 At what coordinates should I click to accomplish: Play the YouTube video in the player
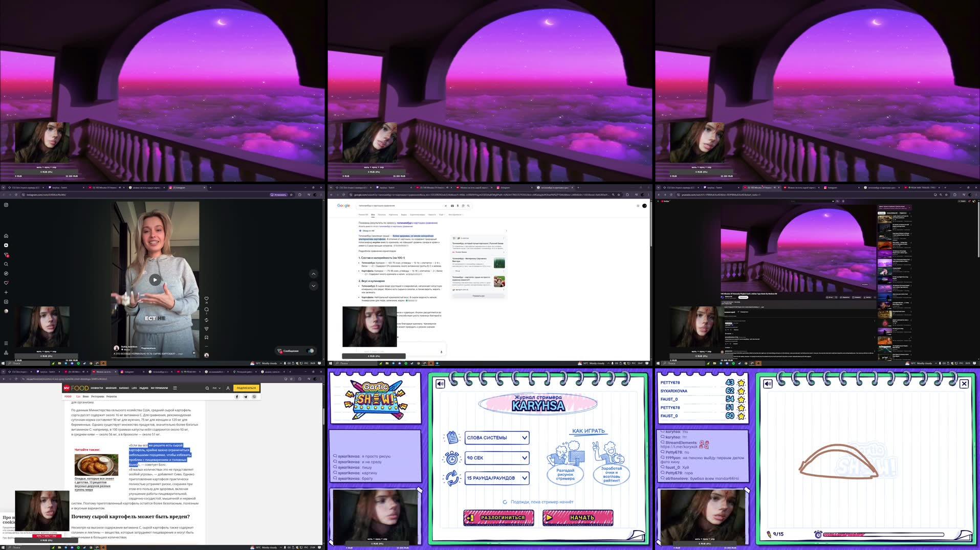(x=797, y=249)
